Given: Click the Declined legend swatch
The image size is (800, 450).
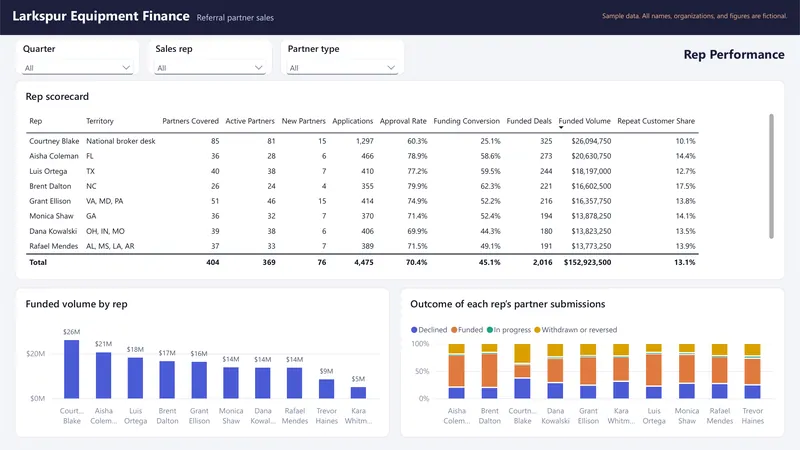Looking at the screenshot, I should click(414, 330).
